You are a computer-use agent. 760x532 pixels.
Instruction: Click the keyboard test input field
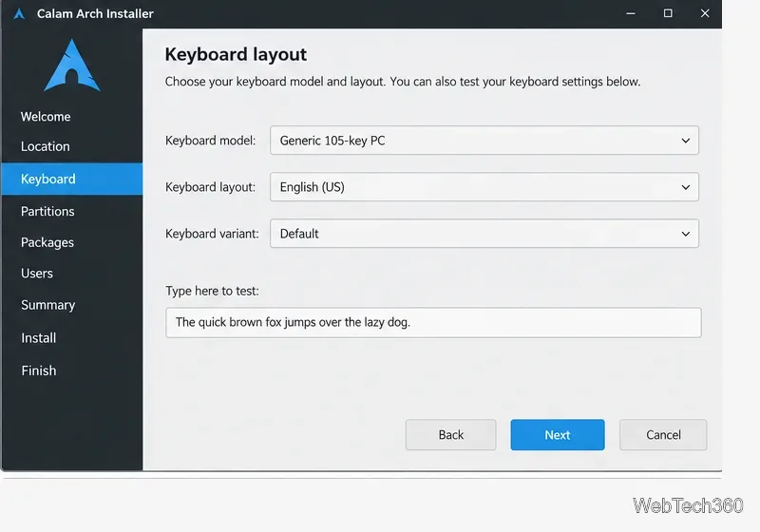click(x=433, y=322)
